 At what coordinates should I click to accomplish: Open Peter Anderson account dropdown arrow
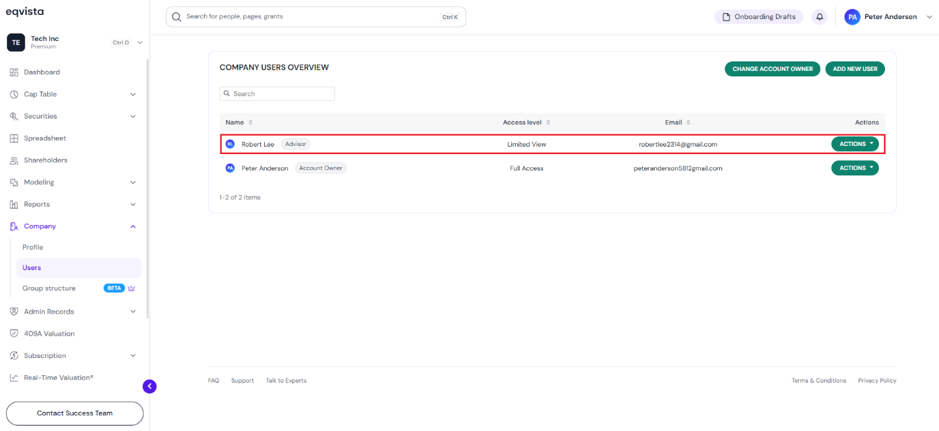coord(929,17)
